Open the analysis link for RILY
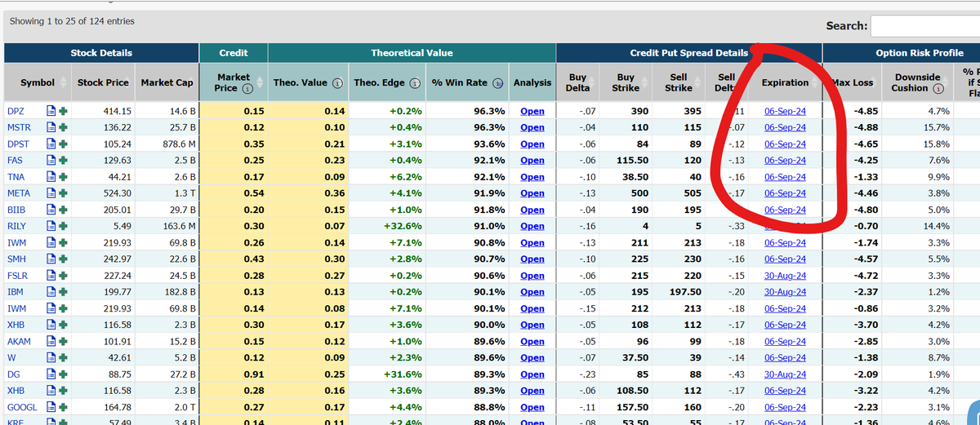This screenshot has width=980, height=425. [532, 226]
